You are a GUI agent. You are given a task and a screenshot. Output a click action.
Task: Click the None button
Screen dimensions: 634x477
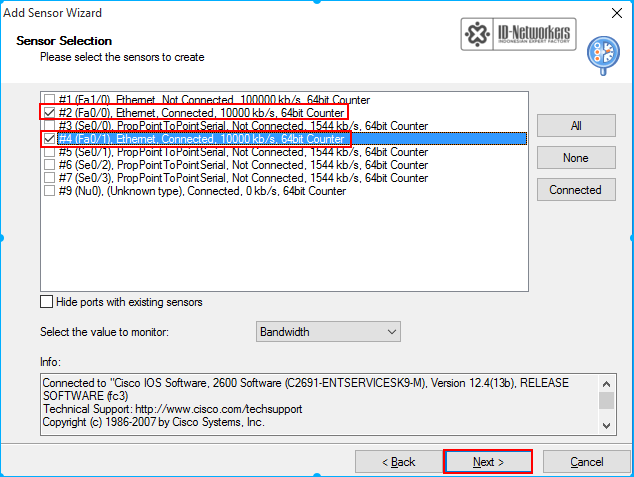tap(576, 158)
